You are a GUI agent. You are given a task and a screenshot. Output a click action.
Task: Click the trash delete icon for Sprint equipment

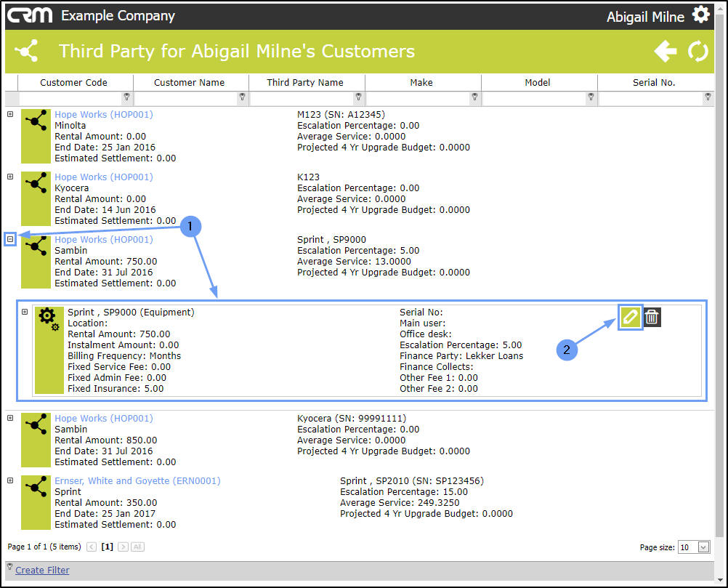[x=652, y=317]
